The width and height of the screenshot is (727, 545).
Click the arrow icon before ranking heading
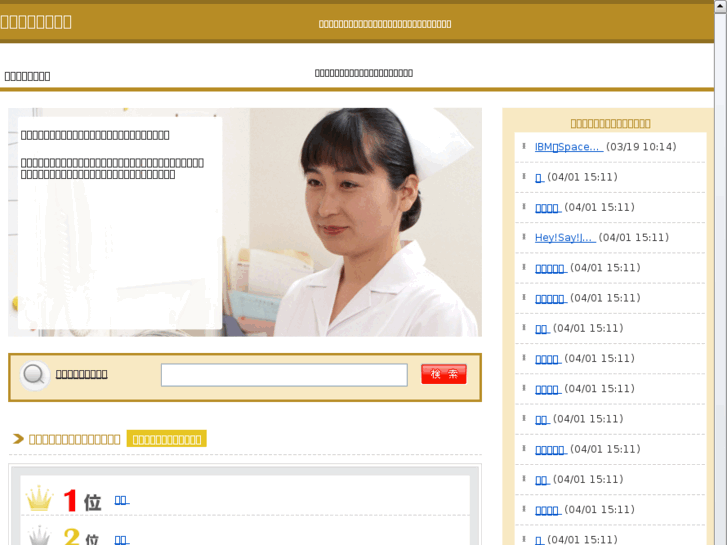point(18,439)
